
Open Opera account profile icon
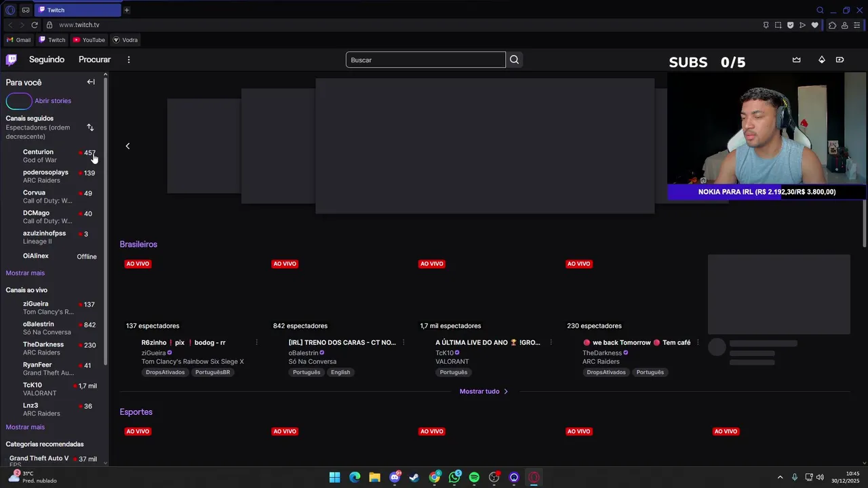click(x=844, y=25)
